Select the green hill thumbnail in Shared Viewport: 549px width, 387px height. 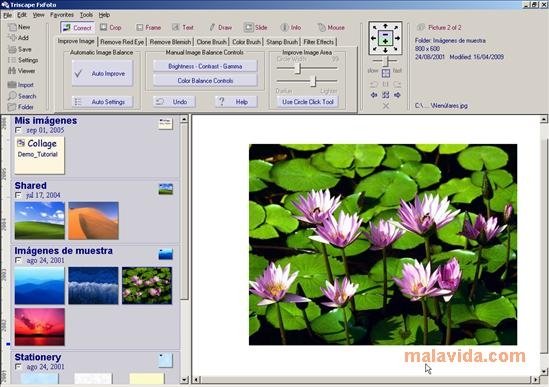[x=40, y=221]
